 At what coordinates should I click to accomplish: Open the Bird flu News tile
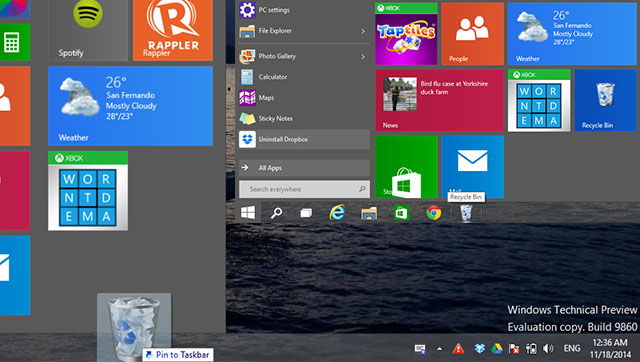(440, 100)
